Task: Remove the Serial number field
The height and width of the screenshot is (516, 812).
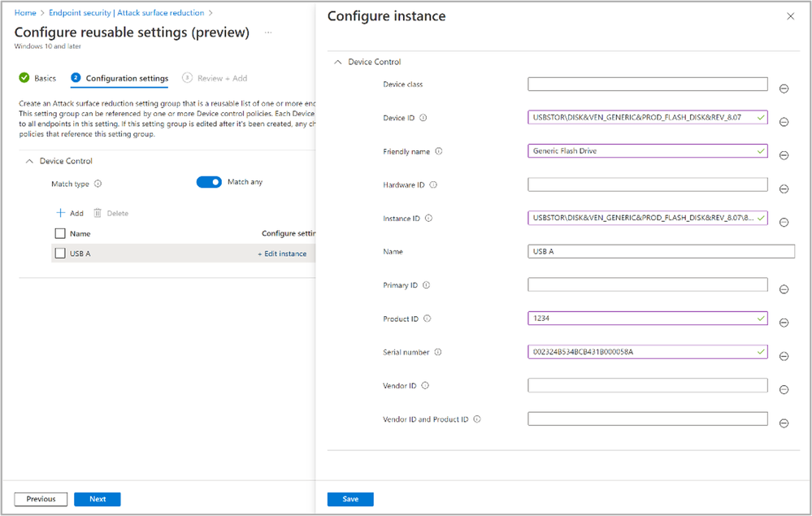Action: click(x=784, y=356)
